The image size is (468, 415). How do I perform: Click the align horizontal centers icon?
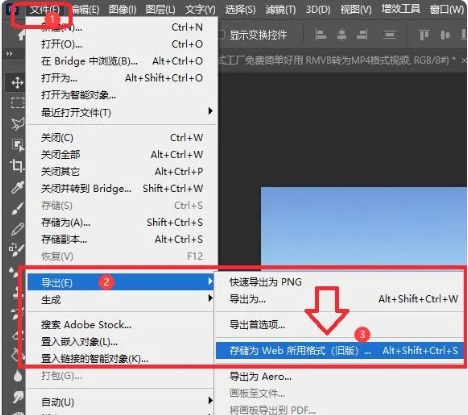[x=341, y=35]
